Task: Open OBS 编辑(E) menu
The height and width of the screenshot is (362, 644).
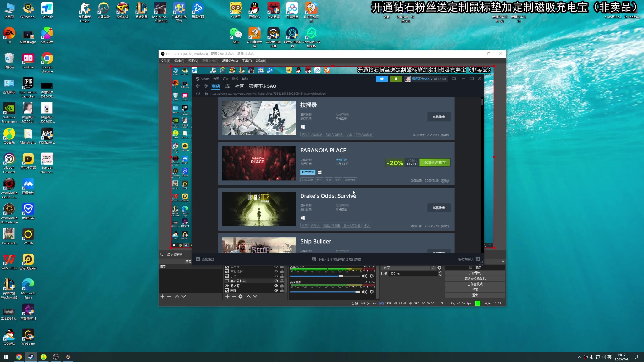Action: coord(179,61)
